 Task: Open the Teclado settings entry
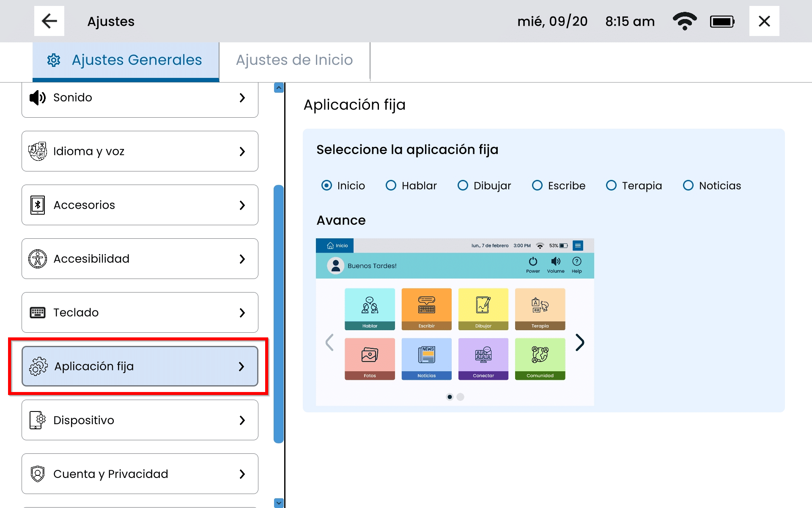[140, 312]
